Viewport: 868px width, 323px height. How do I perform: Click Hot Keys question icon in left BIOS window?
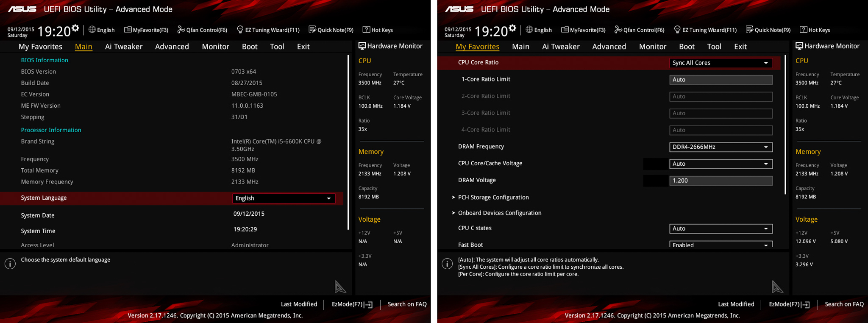pyautogui.click(x=366, y=30)
